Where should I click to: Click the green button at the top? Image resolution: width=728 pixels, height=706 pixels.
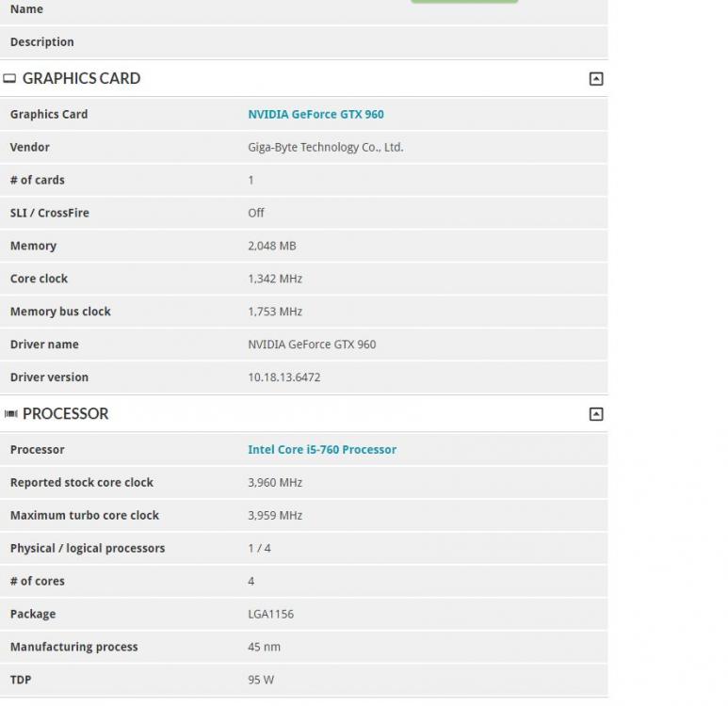click(463, 1)
